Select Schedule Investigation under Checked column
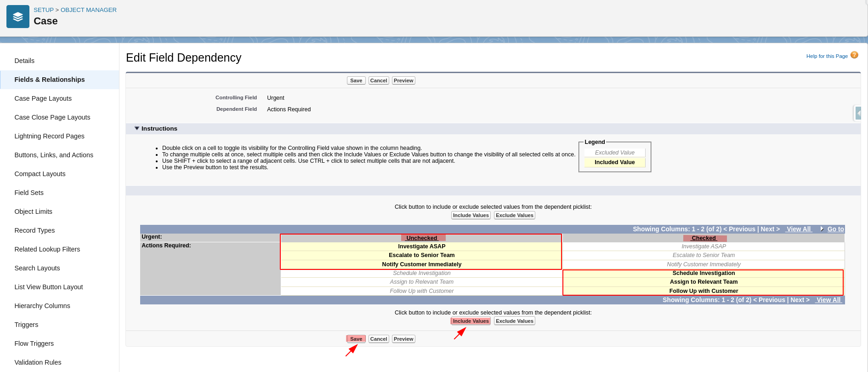 704,273
